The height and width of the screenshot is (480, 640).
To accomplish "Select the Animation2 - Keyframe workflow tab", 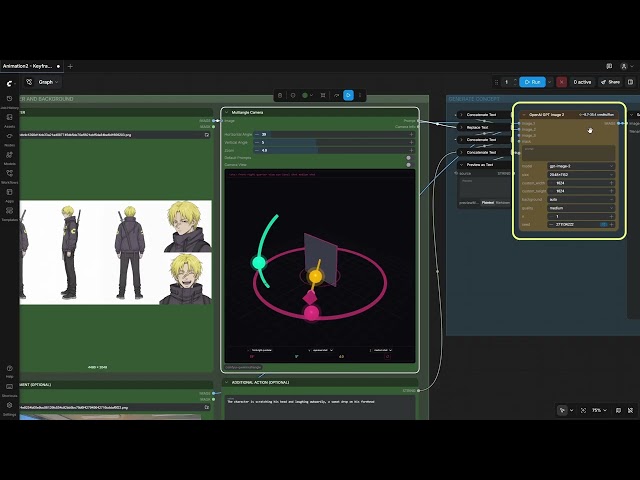I will click(30, 66).
